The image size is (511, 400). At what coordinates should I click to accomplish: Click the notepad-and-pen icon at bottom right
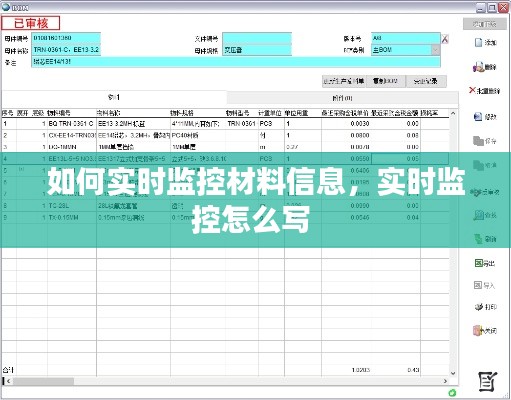488,381
